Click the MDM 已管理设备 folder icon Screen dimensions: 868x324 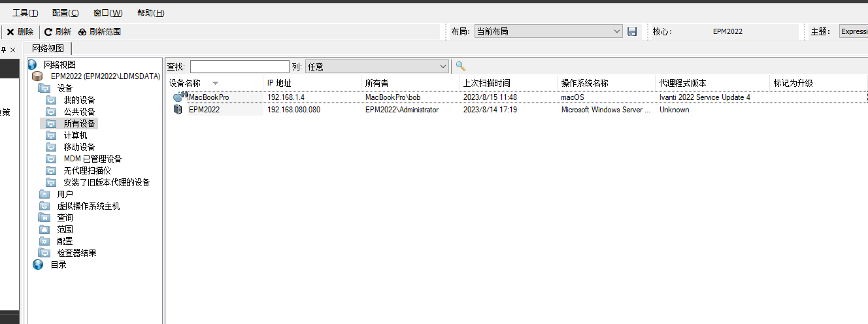point(51,159)
